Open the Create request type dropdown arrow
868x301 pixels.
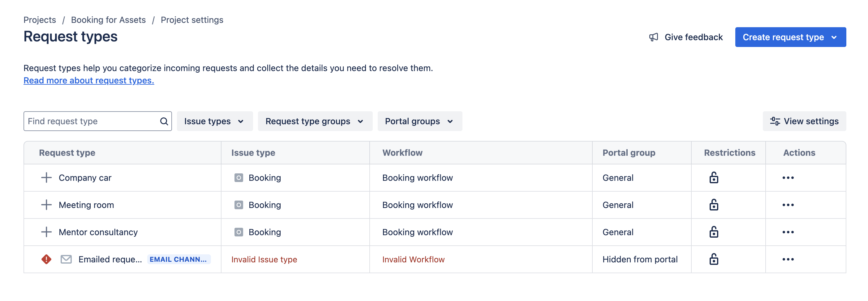click(834, 37)
